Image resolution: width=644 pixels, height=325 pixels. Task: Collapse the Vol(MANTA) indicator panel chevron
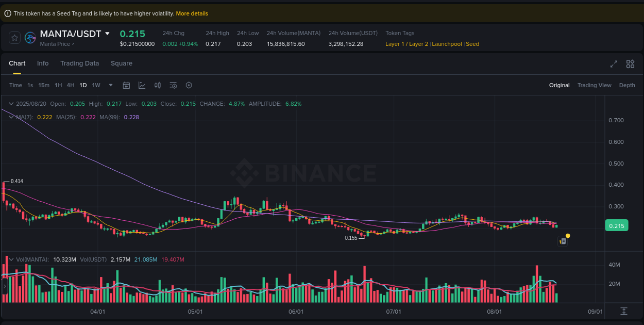[10, 259]
